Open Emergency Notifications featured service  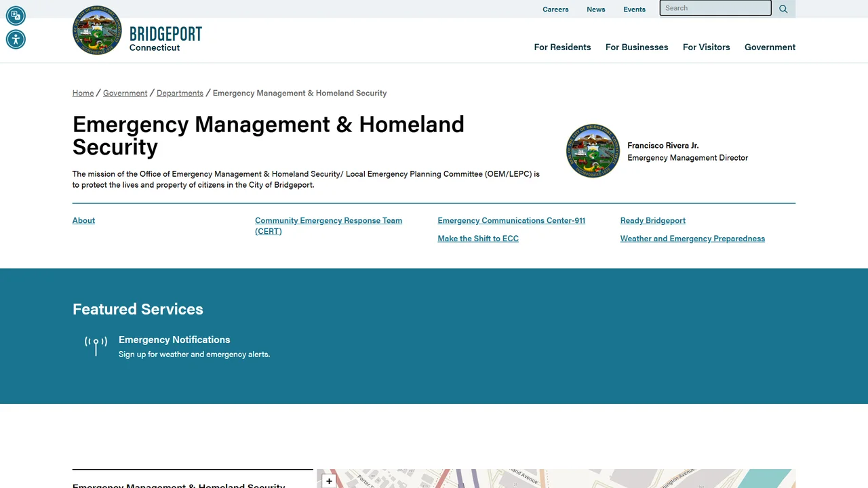click(174, 340)
